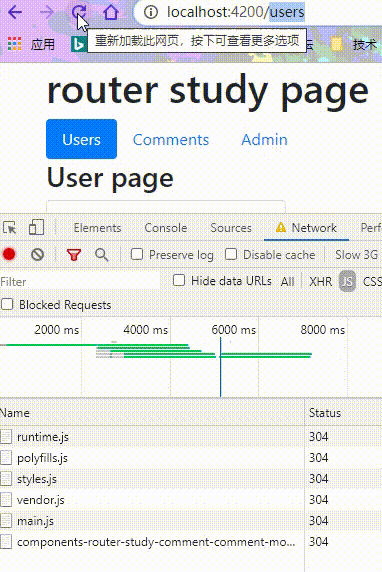This screenshot has height=572, width=382.
Task: Clear the network log icon
Action: point(37,254)
